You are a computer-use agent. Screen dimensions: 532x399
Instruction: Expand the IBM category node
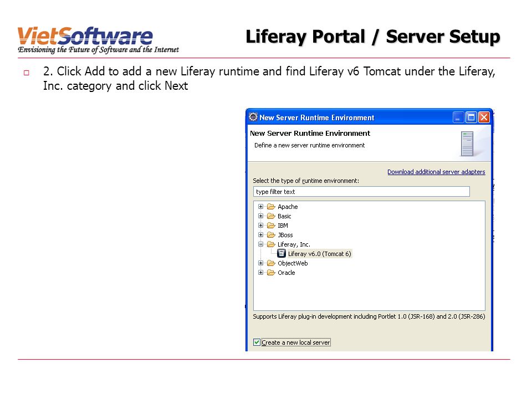pos(260,226)
